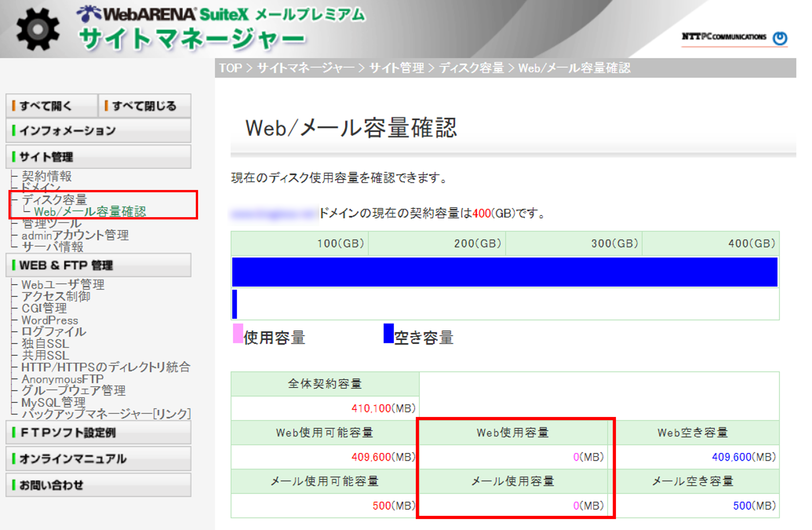Open HTTP/HTTPSのディレクトリ統合 link
Image resolution: width=812 pixels, height=530 pixels.
tap(106, 367)
